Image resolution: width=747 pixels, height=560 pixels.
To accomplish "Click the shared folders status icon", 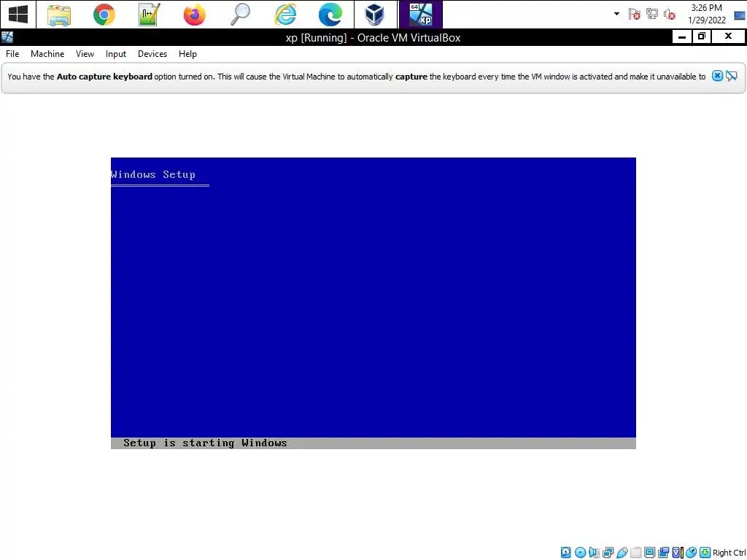I will (635, 553).
